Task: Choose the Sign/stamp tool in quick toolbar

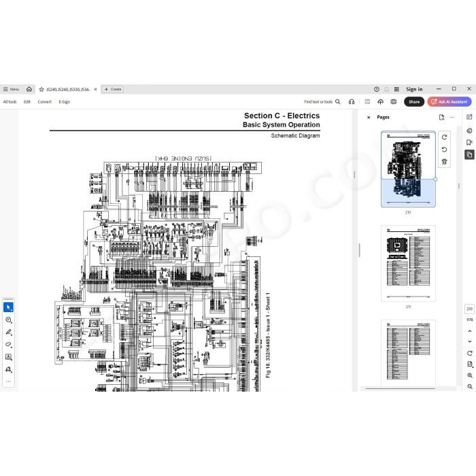Action: [x=8, y=369]
